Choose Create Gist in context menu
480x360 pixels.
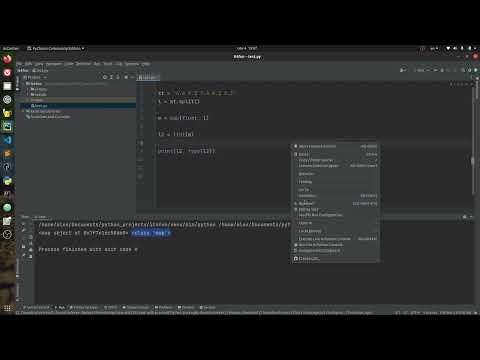coord(335,259)
